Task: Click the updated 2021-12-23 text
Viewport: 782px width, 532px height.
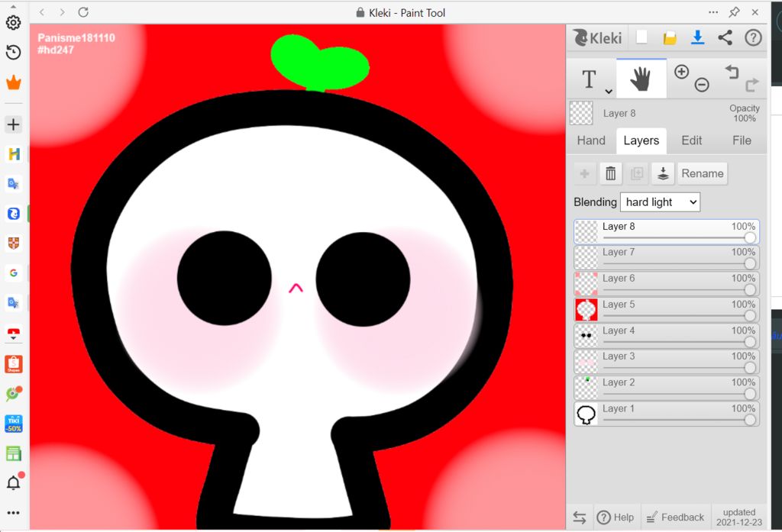Action: point(739,517)
